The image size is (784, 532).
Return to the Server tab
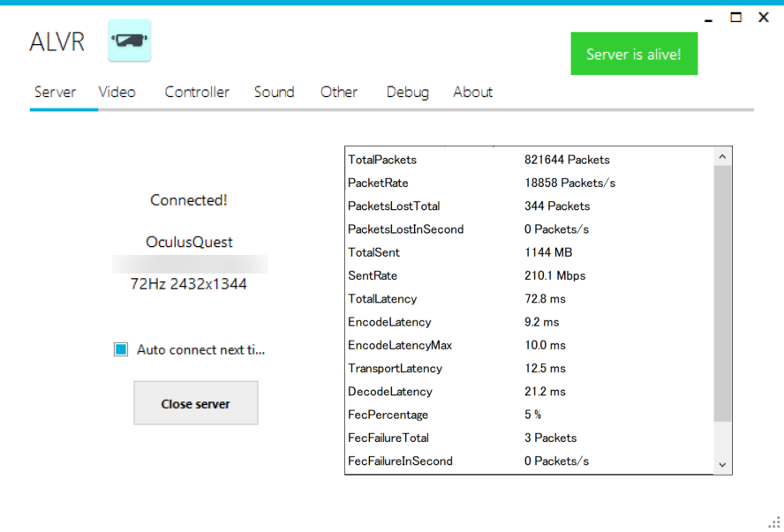click(x=55, y=92)
